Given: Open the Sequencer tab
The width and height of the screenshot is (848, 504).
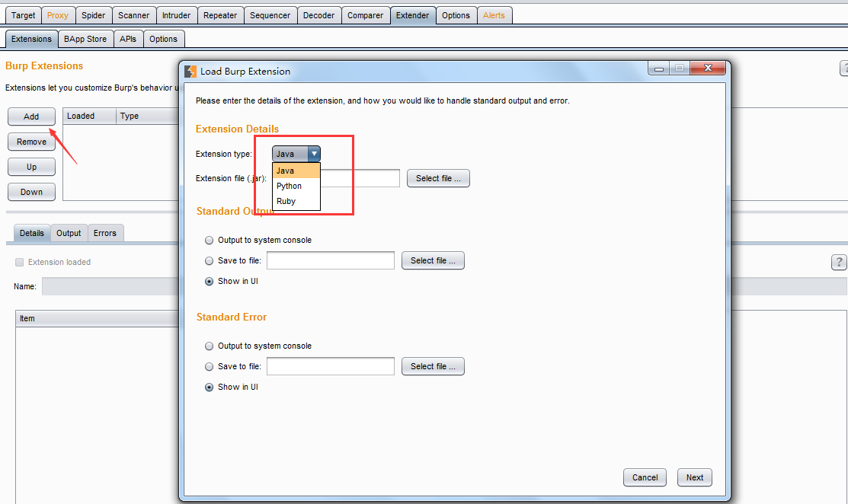Looking at the screenshot, I should [x=270, y=15].
